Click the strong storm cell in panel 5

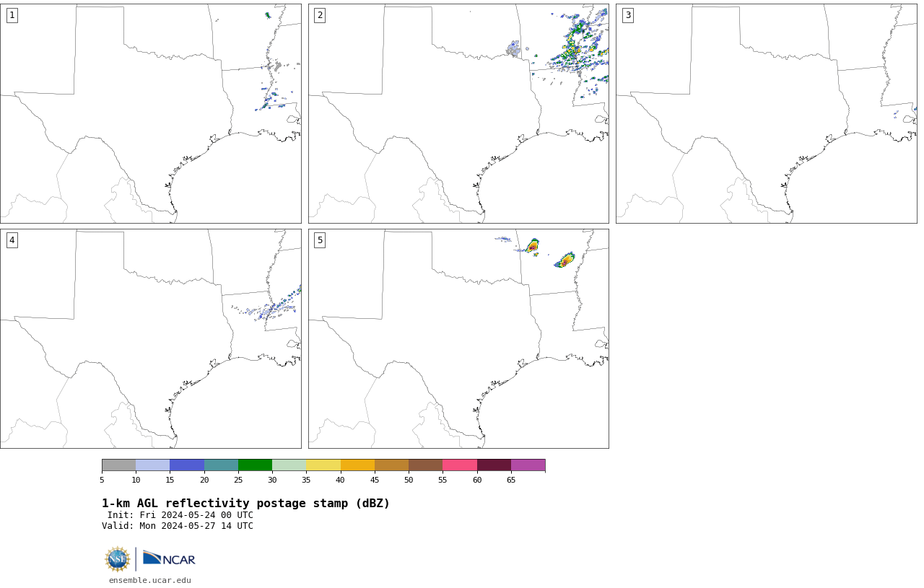(x=565, y=260)
